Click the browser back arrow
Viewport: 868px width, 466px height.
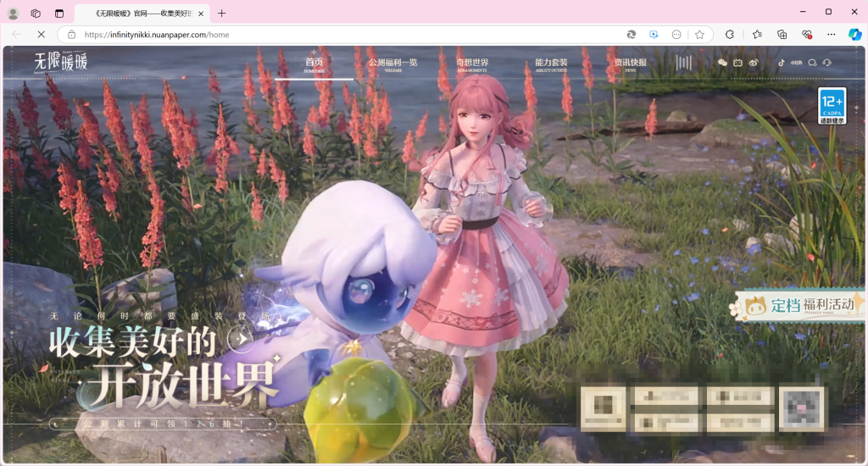[17, 34]
